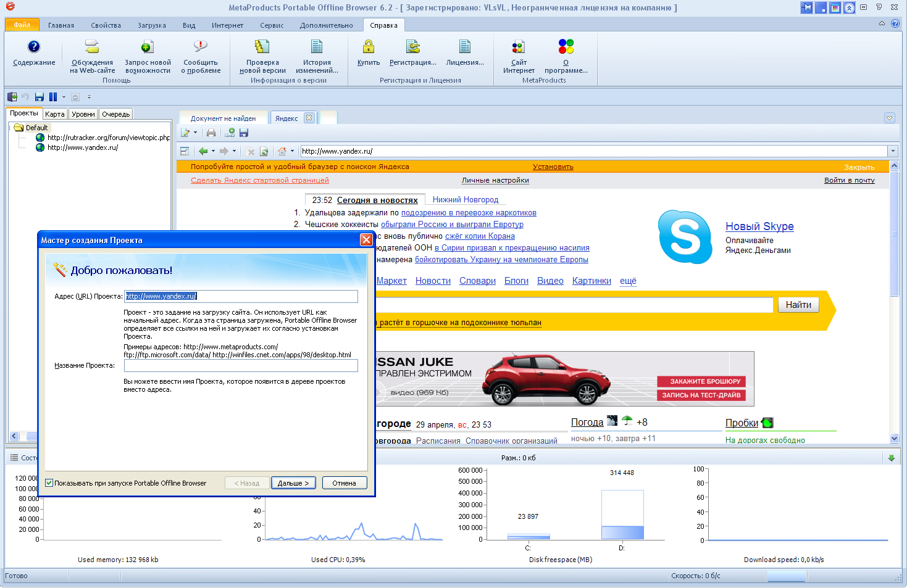Click the home page icon in browser toolbar
The height and width of the screenshot is (588, 907).
point(282,151)
